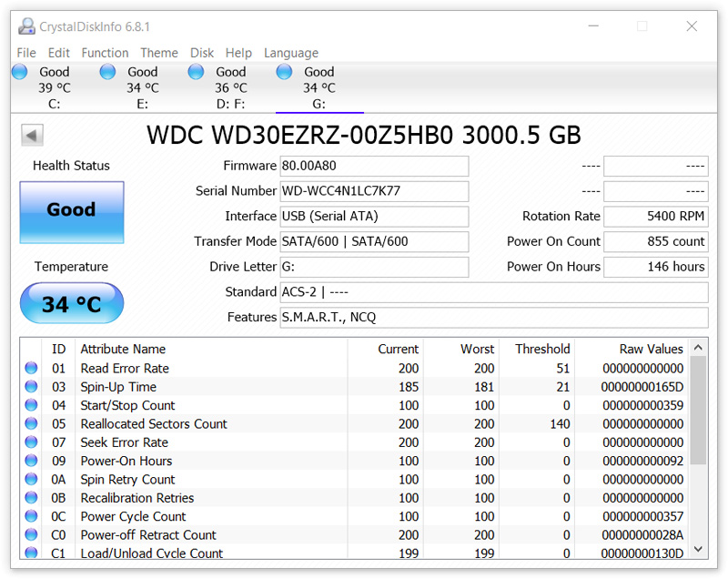Click status dot for Recalibration Retries row

[31, 498]
